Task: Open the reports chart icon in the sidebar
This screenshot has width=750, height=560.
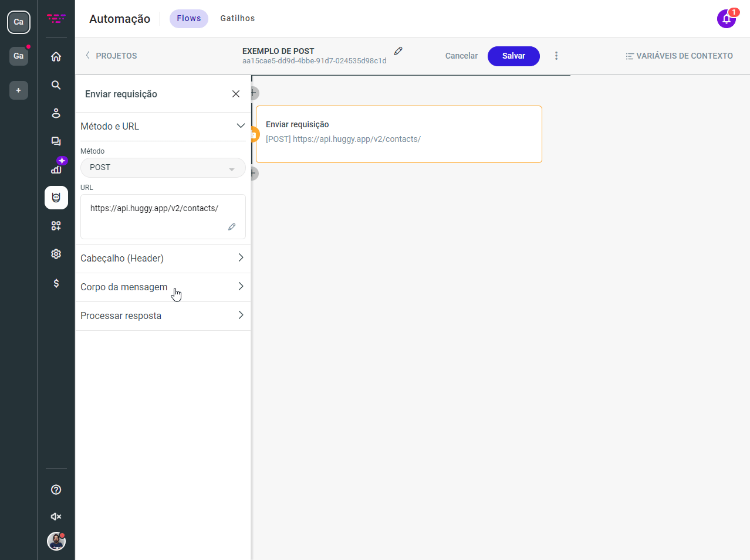Action: coord(56,169)
